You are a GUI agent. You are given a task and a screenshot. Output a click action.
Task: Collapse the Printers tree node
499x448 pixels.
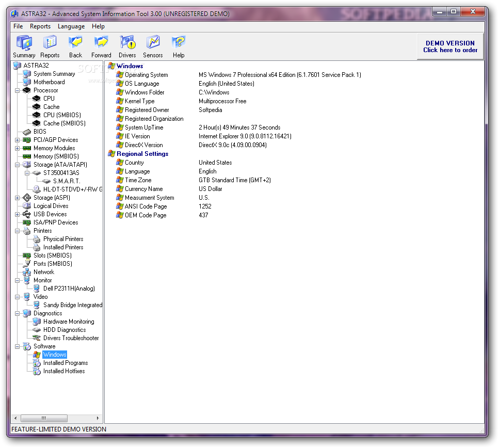coord(17,231)
